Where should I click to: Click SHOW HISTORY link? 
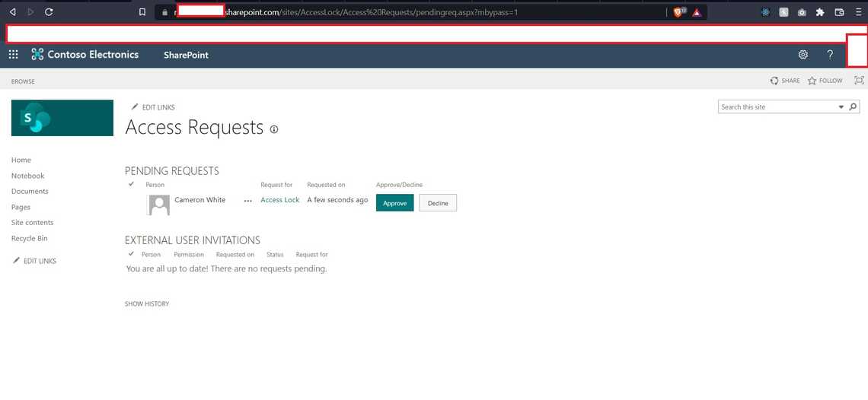(147, 303)
